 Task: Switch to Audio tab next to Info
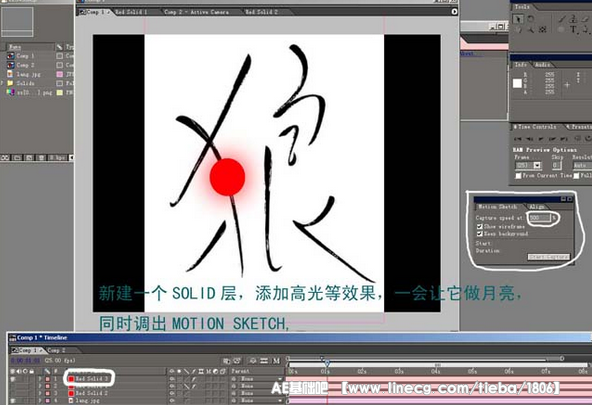coord(542,65)
